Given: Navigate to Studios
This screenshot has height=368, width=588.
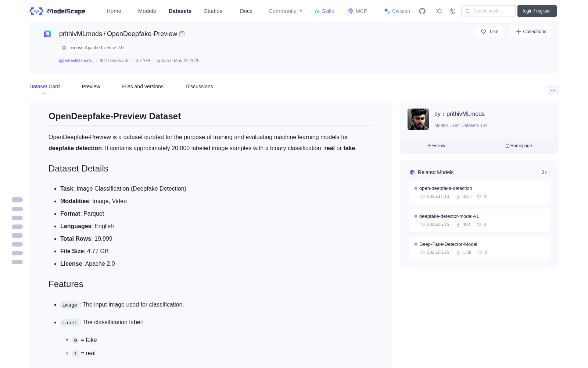Looking at the screenshot, I should (213, 11).
